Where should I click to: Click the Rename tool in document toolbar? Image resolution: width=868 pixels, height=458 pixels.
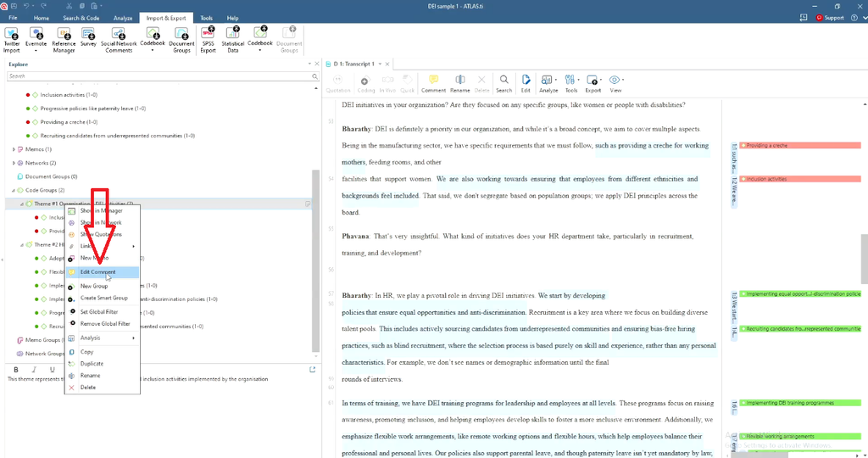(x=460, y=84)
